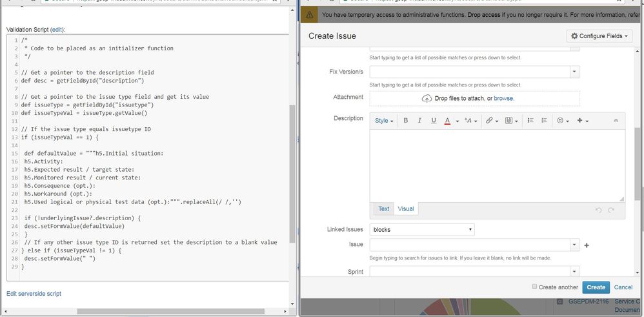
Task: Apply italic formatting in Description toolbar
Action: pyautogui.click(x=419, y=121)
